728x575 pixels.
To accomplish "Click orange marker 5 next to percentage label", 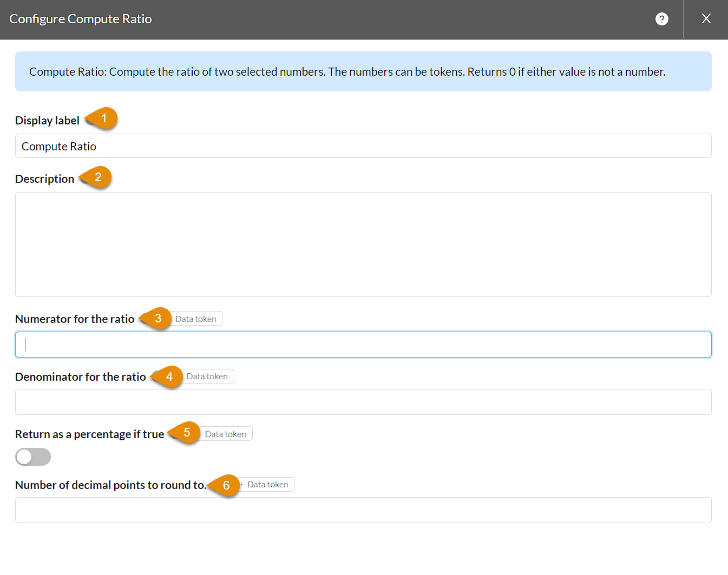I will [186, 433].
